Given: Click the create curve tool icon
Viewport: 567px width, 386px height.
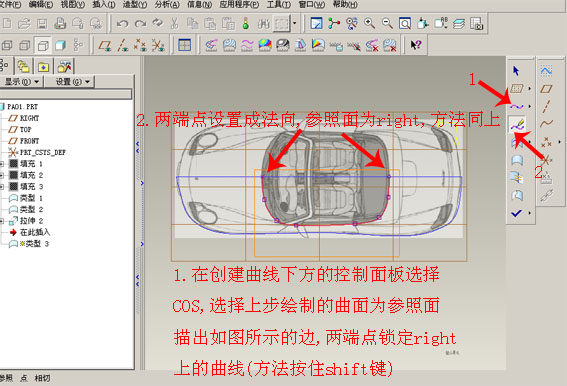Looking at the screenshot, I should [x=517, y=106].
